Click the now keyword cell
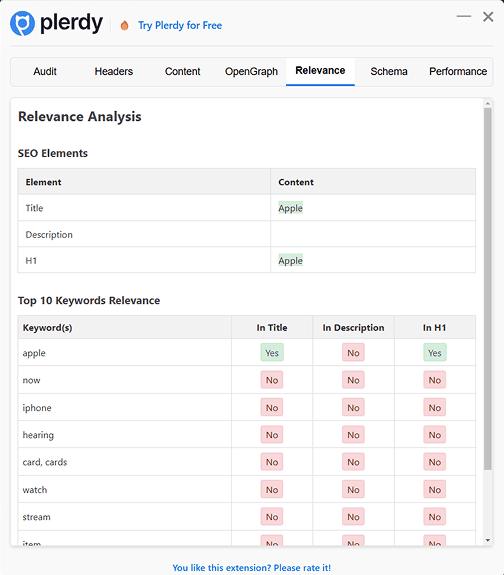This screenshot has width=504, height=575. tap(125, 380)
